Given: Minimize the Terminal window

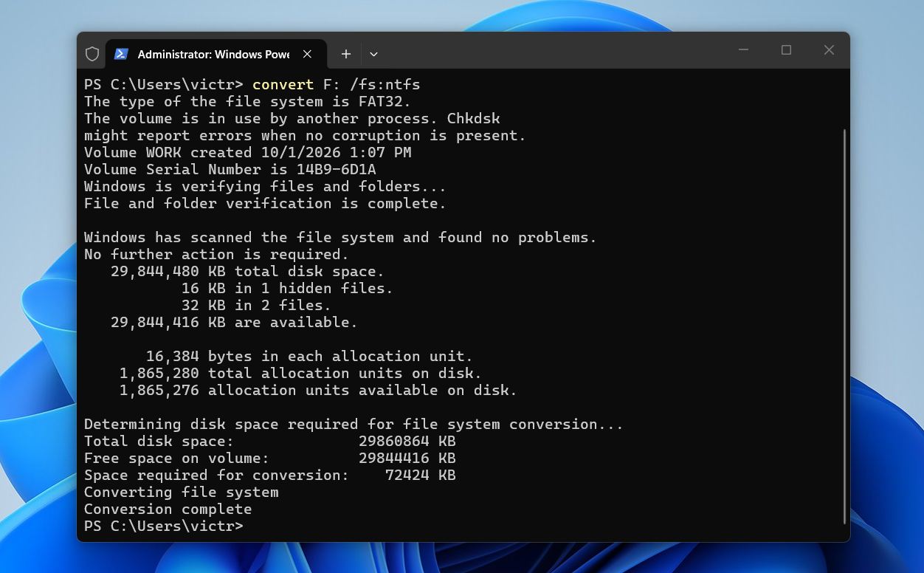Looking at the screenshot, I should 743,50.
